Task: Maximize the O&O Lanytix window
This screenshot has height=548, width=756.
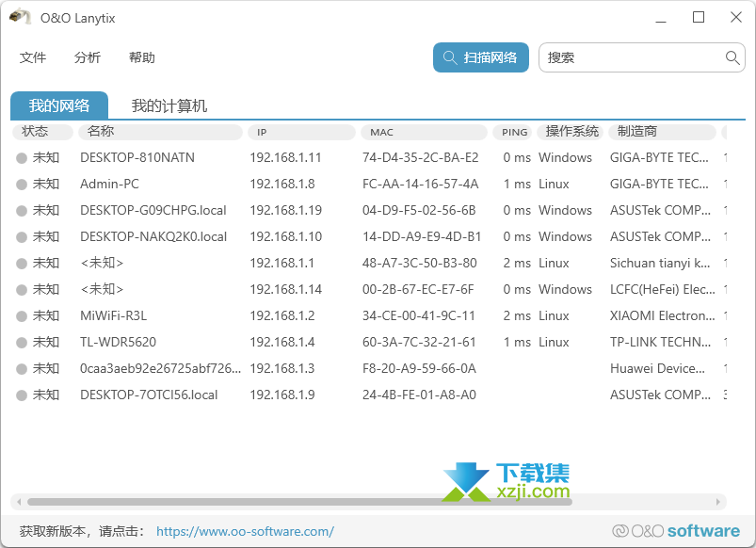Action: pos(699,18)
